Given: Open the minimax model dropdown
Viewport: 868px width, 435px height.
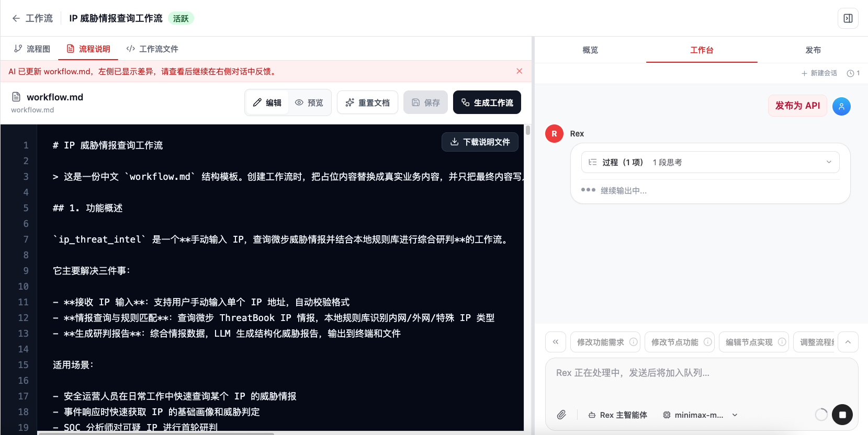Looking at the screenshot, I should [x=700, y=415].
